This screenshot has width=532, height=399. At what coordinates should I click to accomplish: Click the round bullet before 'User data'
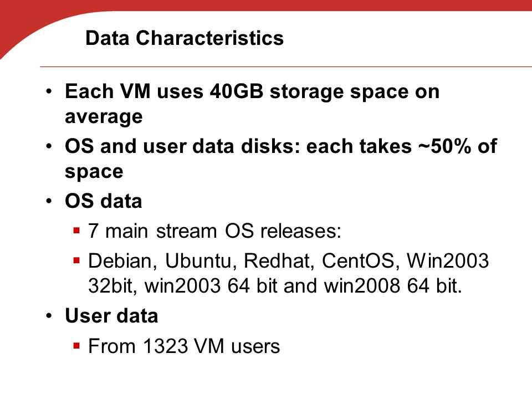click(49, 316)
